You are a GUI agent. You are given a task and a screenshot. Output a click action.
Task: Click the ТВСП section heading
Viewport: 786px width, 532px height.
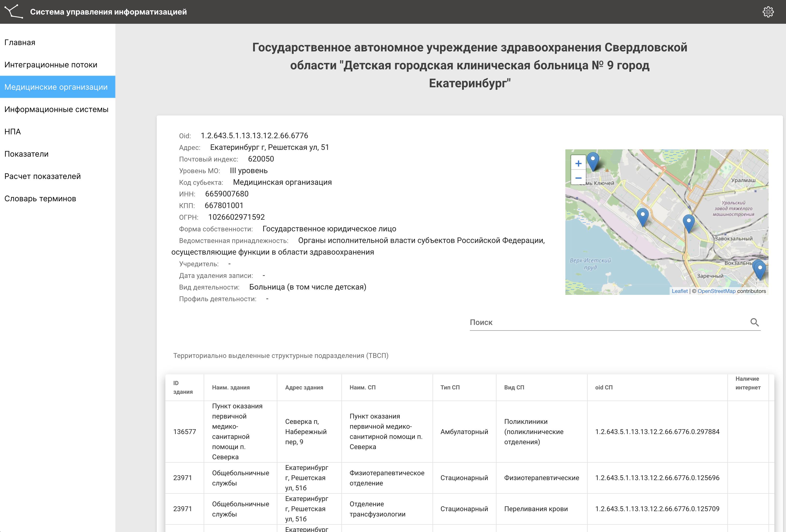pyautogui.click(x=281, y=355)
